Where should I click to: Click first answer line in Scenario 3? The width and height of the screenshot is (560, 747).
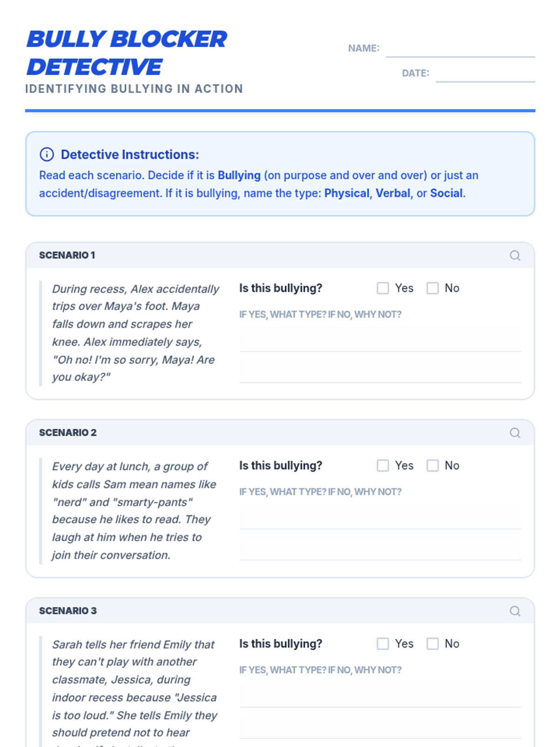point(380,696)
